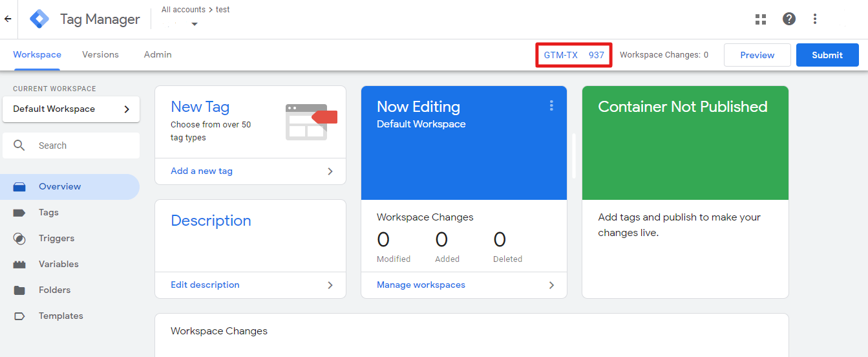The image size is (868, 357).
Task: Click the Tag Manager logo icon
Action: tap(39, 19)
